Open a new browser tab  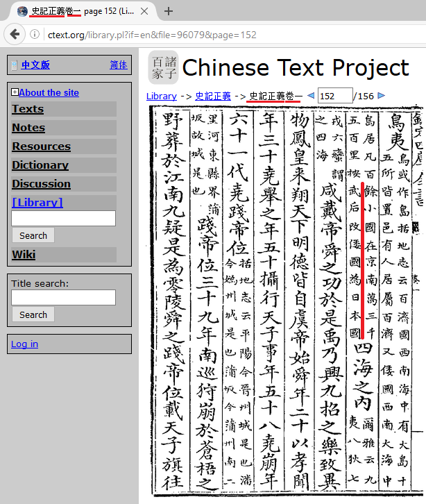(169, 11)
